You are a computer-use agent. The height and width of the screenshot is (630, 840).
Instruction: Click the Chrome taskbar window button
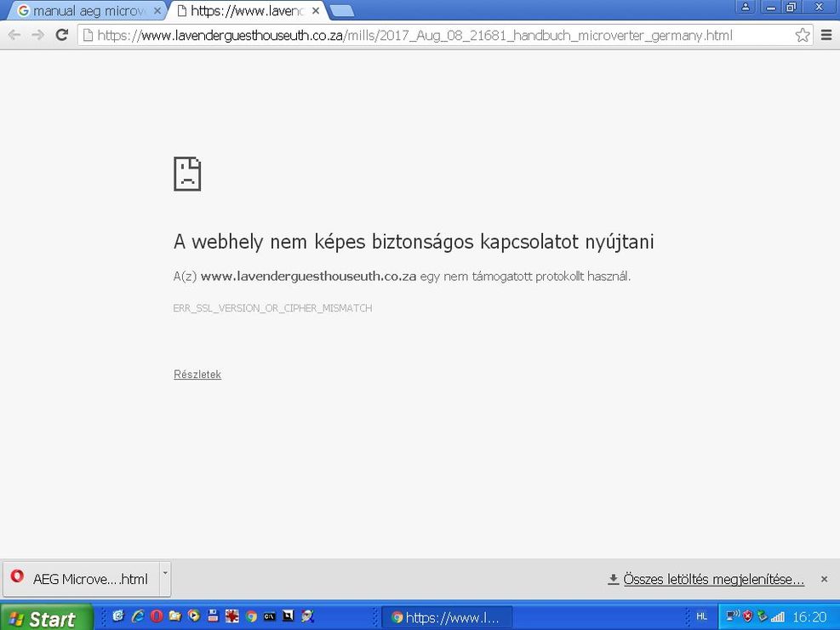446,617
